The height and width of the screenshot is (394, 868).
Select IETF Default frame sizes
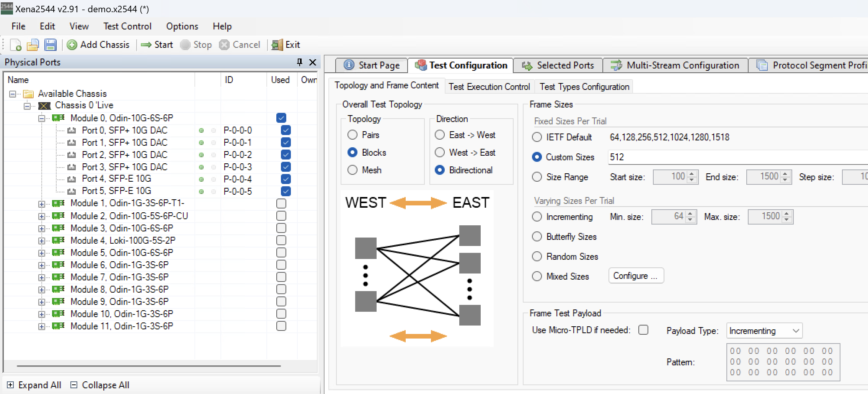[537, 137]
